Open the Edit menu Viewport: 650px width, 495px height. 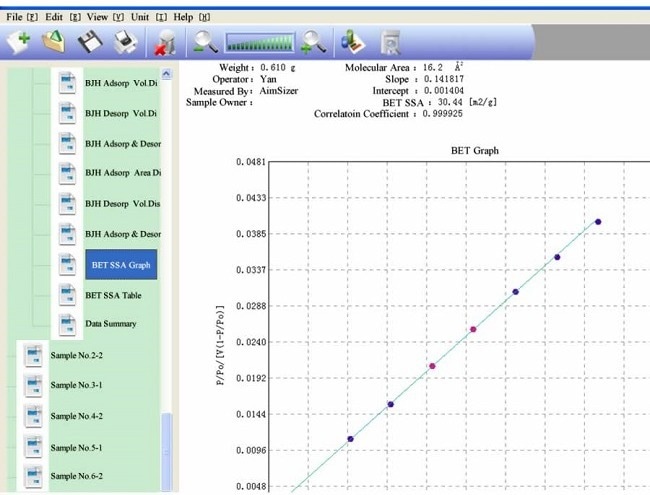63,17
